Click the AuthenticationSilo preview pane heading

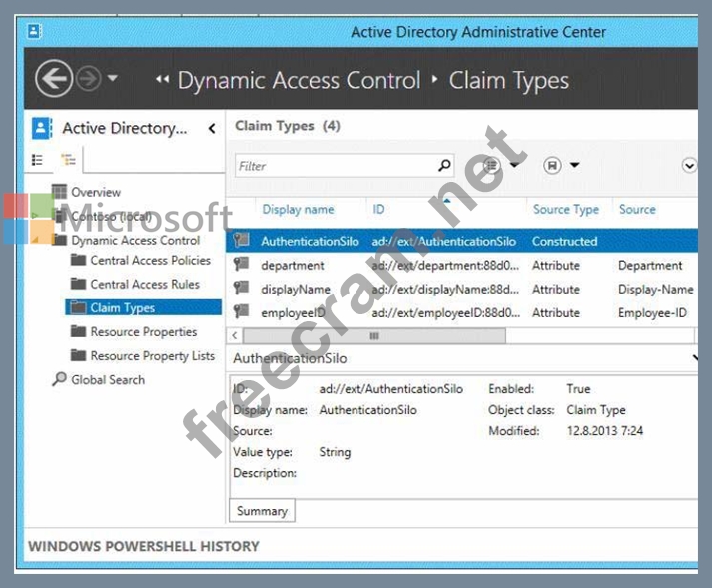(290, 358)
